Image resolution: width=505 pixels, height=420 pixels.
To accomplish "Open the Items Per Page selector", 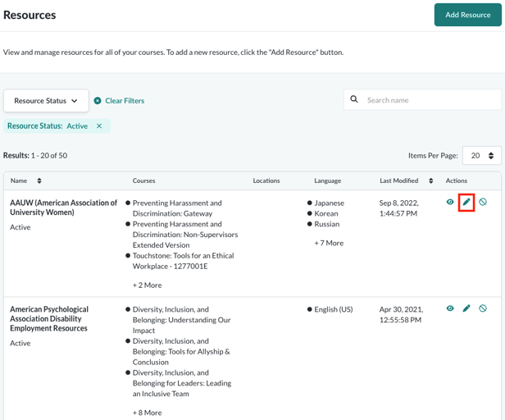I will pyautogui.click(x=481, y=155).
